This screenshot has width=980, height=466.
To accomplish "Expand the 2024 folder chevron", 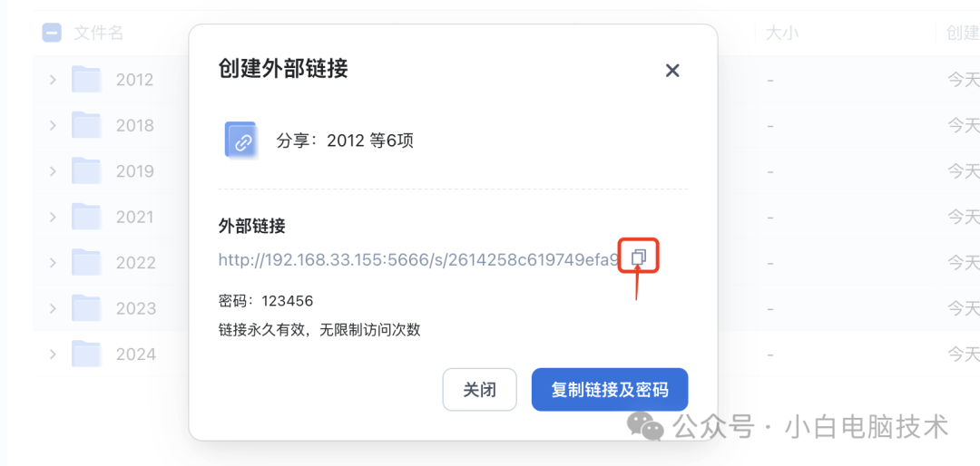I will (53, 354).
